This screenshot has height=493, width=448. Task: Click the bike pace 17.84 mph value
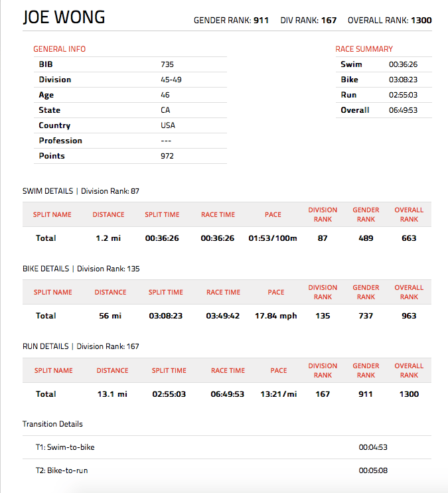tap(276, 316)
